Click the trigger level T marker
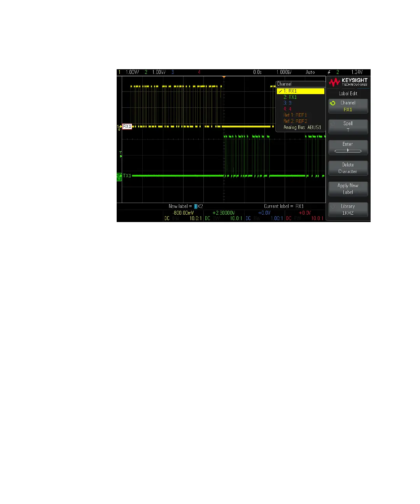Viewport: 420px width, 504px height. point(121,154)
